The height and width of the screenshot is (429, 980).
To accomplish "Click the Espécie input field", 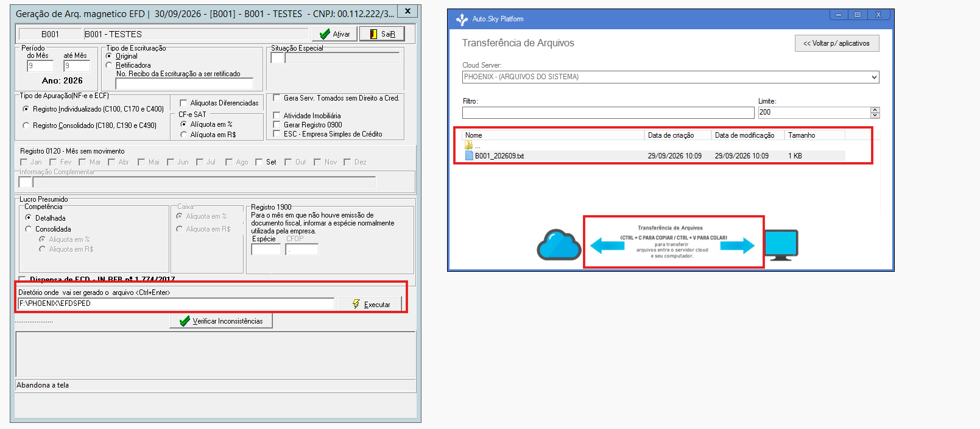I will click(x=266, y=249).
